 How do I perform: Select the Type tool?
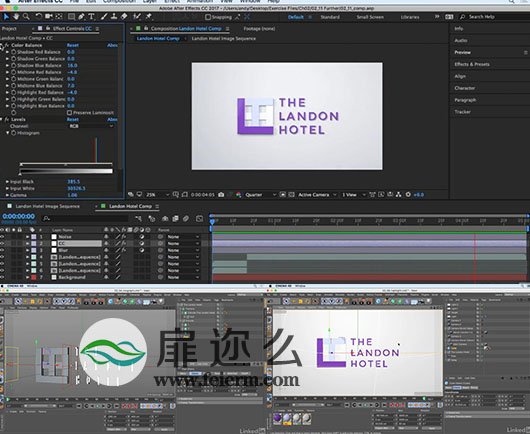click(x=91, y=16)
